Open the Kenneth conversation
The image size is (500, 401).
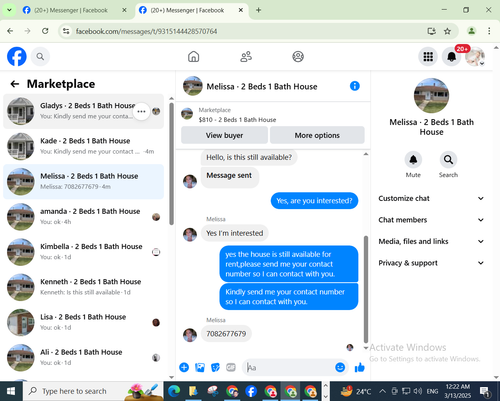[83, 287]
